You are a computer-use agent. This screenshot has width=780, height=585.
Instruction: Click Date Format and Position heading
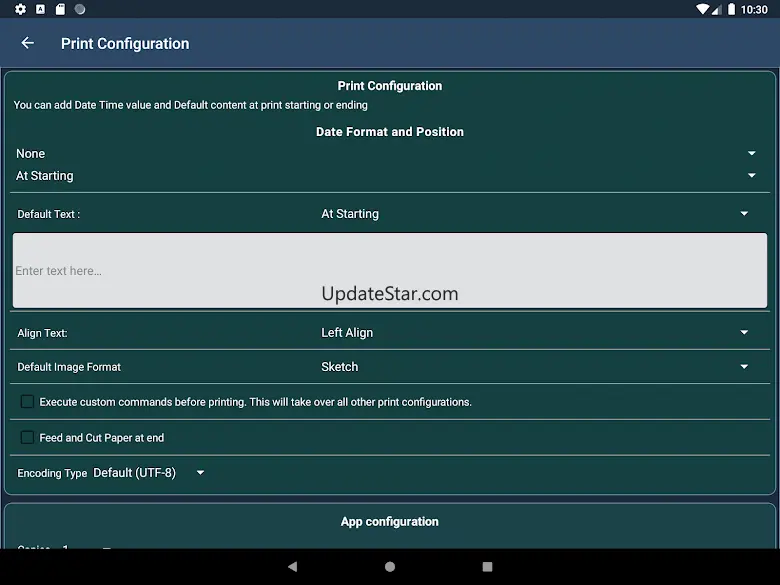390,132
